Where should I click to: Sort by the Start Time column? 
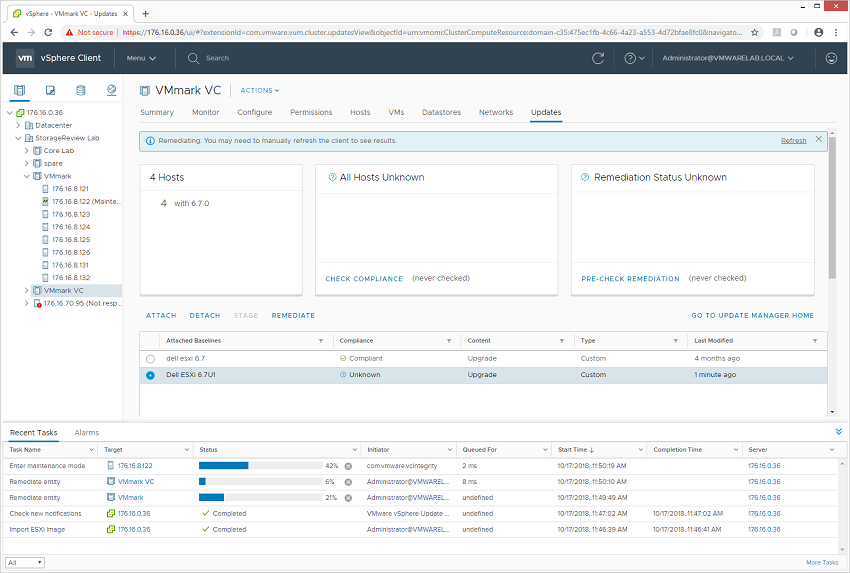[576, 450]
